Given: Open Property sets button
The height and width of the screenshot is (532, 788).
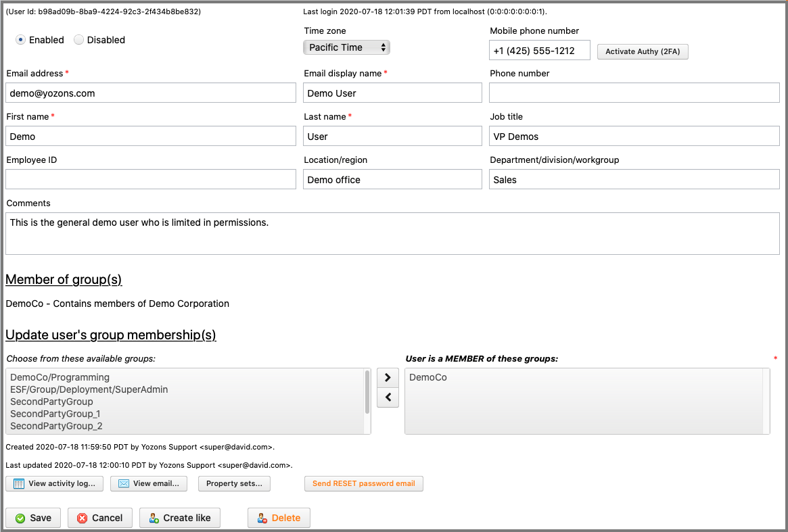Looking at the screenshot, I should (234, 484).
